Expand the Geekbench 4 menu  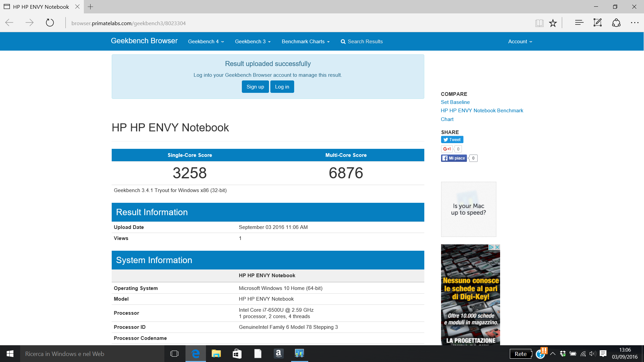coord(206,42)
